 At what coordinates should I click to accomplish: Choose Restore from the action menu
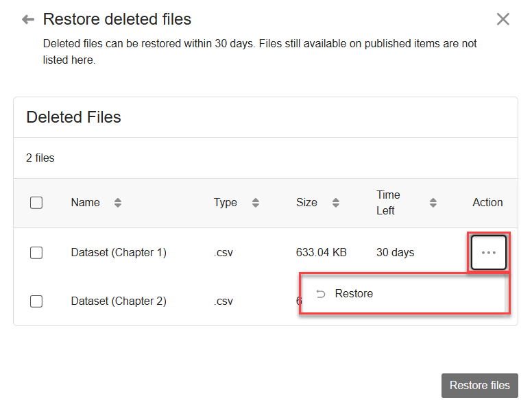click(354, 294)
